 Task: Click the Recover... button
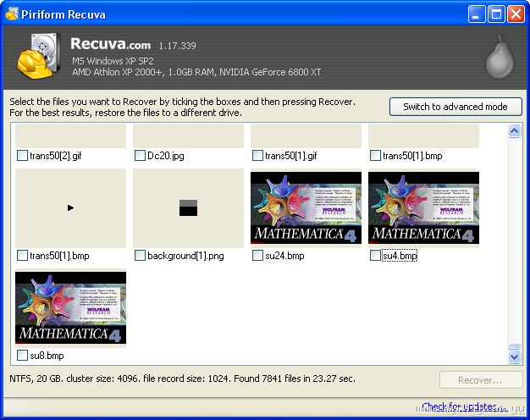coord(481,380)
